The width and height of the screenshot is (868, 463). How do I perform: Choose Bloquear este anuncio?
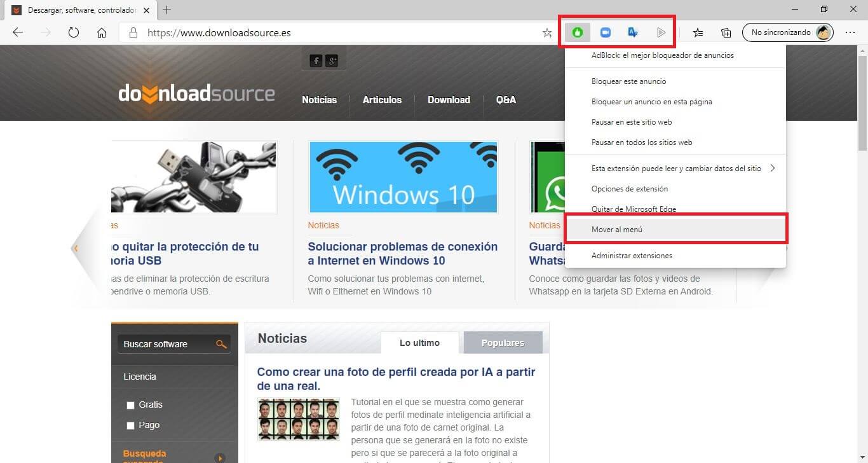coord(675,81)
